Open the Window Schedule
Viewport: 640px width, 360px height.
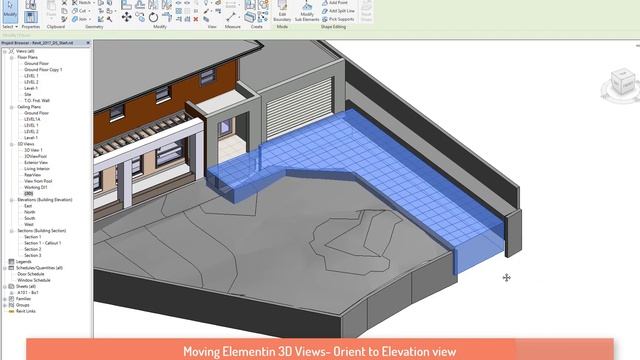click(34, 280)
